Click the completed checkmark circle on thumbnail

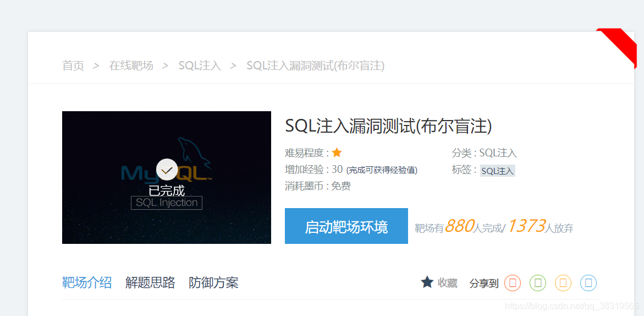click(x=167, y=170)
